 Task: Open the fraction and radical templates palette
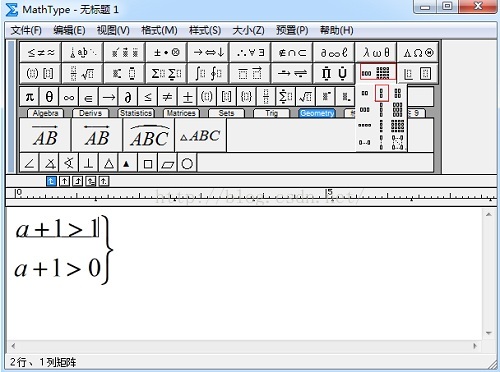pos(83,73)
